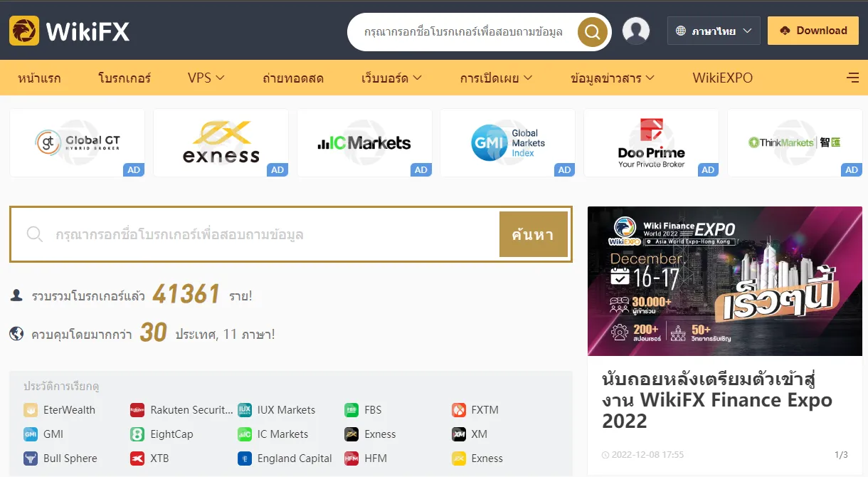Open the exness ad banner
Image resolution: width=868 pixels, height=477 pixels.
coord(221,142)
